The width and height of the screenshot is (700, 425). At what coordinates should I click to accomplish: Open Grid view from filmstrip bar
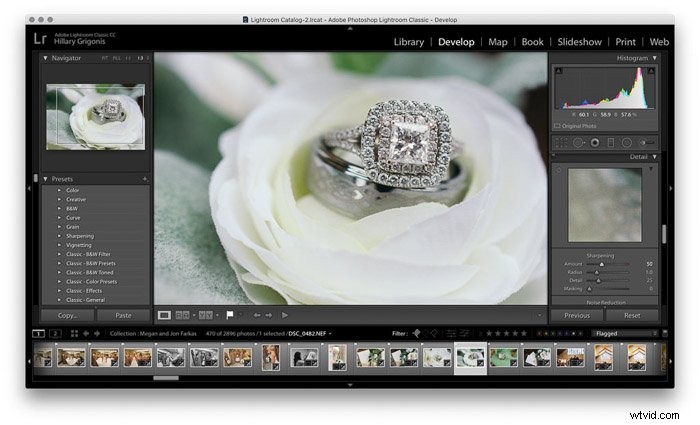click(x=74, y=333)
